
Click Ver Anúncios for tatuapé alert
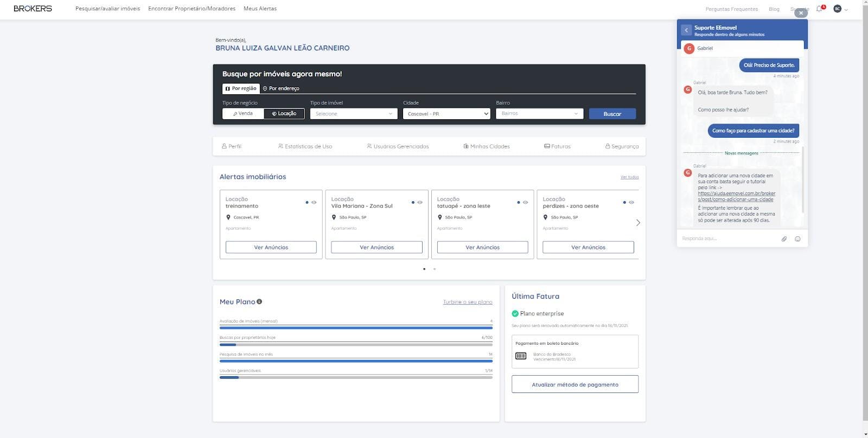click(483, 247)
